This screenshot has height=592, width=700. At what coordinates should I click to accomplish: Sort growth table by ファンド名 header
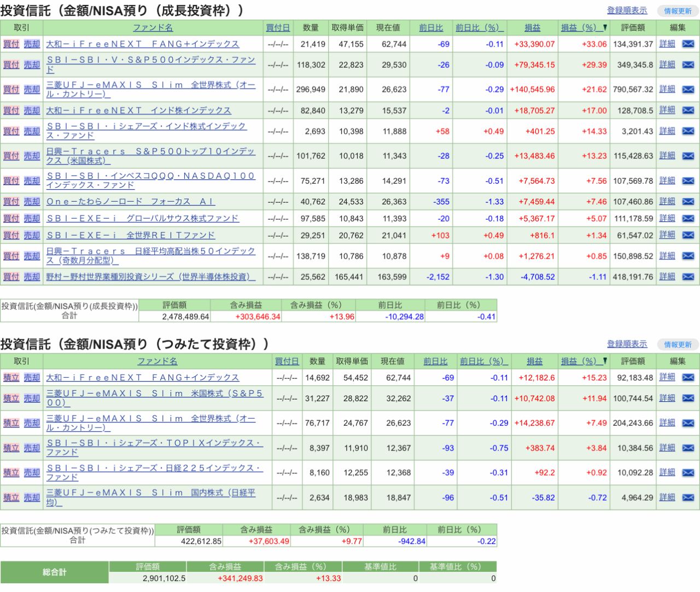[153, 27]
